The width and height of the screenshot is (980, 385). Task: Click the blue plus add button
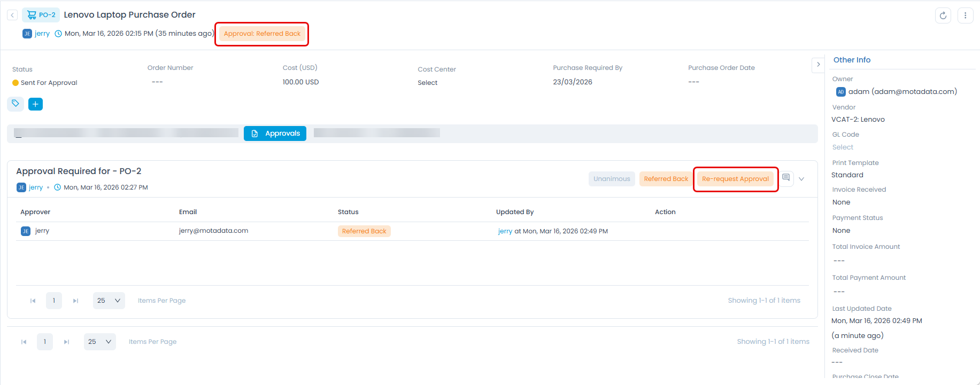[x=35, y=104]
